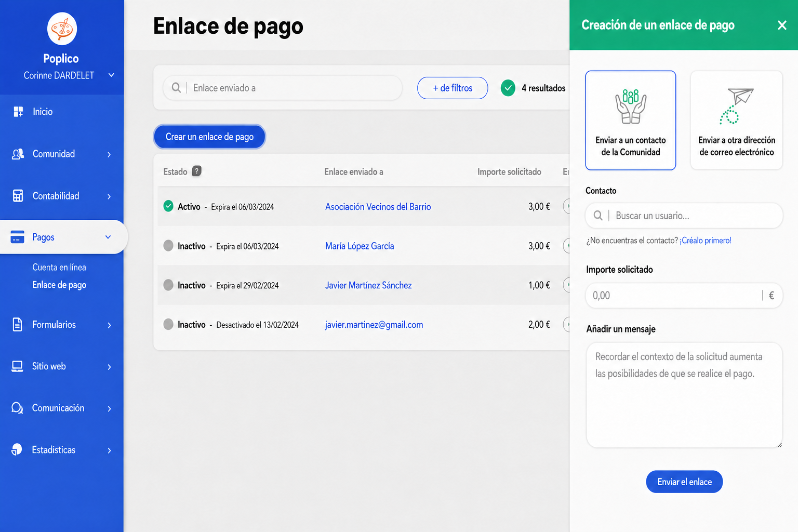Close the Creación de un enlace de pago panel
The image size is (798, 532).
point(782,25)
